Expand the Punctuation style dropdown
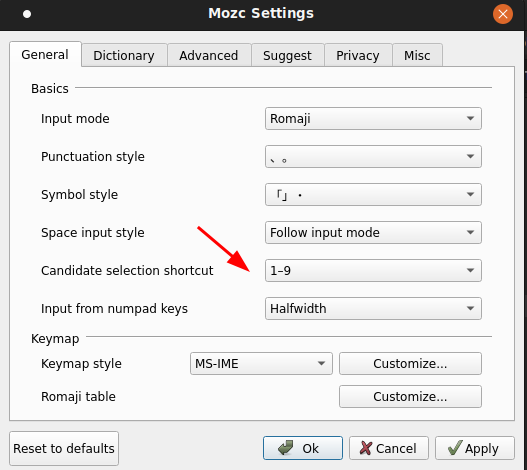527x470 pixels. (373, 157)
